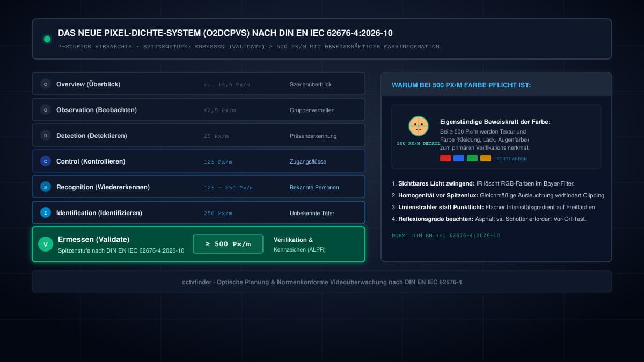This screenshot has width=644, height=362.
Task: Click the cctvfinder footer text
Action: [322, 282]
